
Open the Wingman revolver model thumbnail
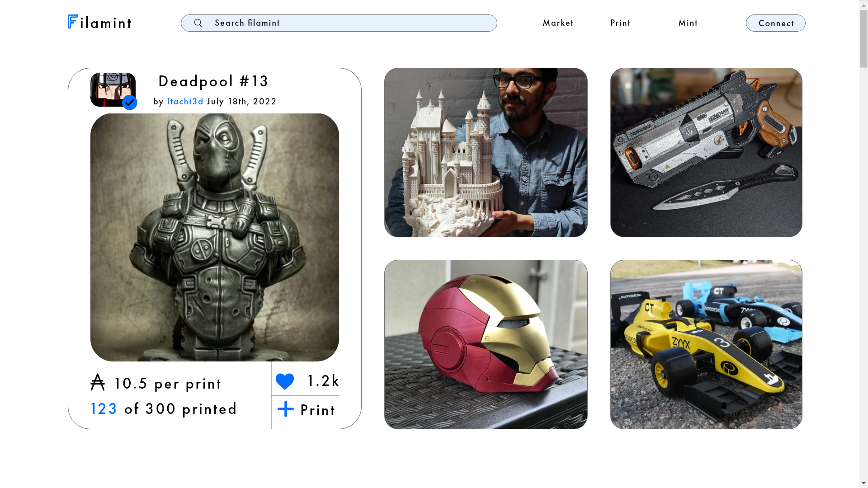[x=706, y=152]
